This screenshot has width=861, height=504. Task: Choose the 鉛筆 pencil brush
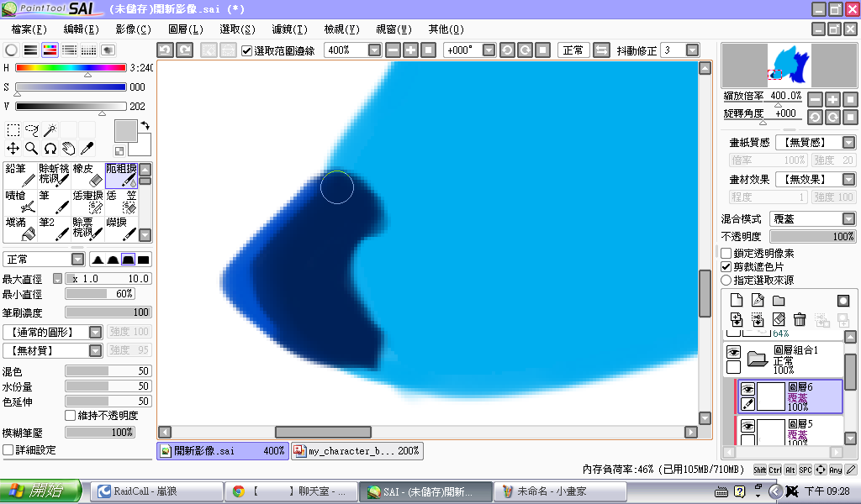click(20, 175)
